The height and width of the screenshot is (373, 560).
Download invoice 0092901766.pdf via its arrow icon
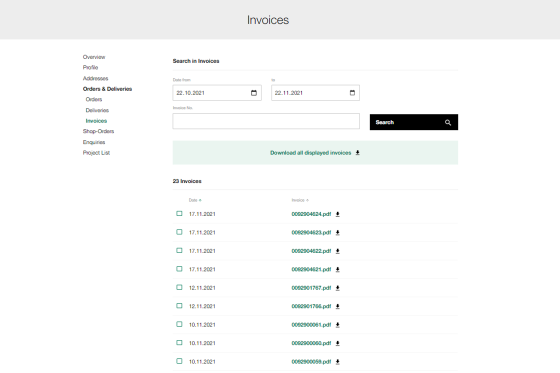click(338, 306)
